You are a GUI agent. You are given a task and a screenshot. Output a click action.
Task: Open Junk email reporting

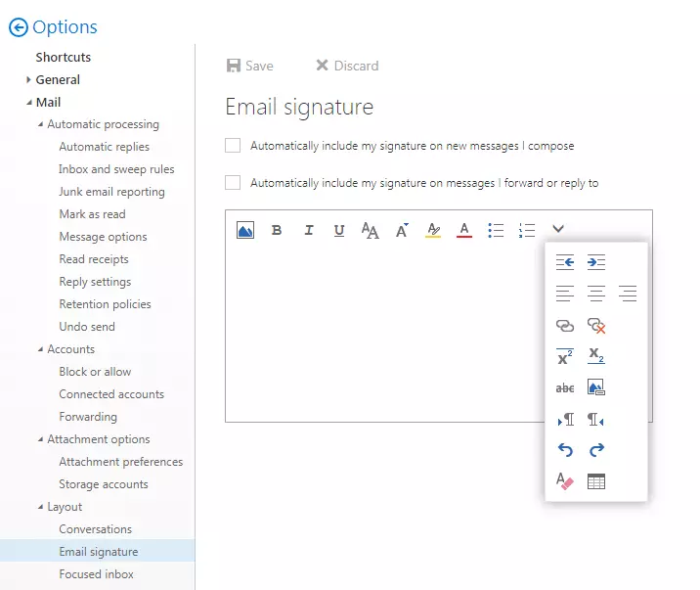coord(111,192)
